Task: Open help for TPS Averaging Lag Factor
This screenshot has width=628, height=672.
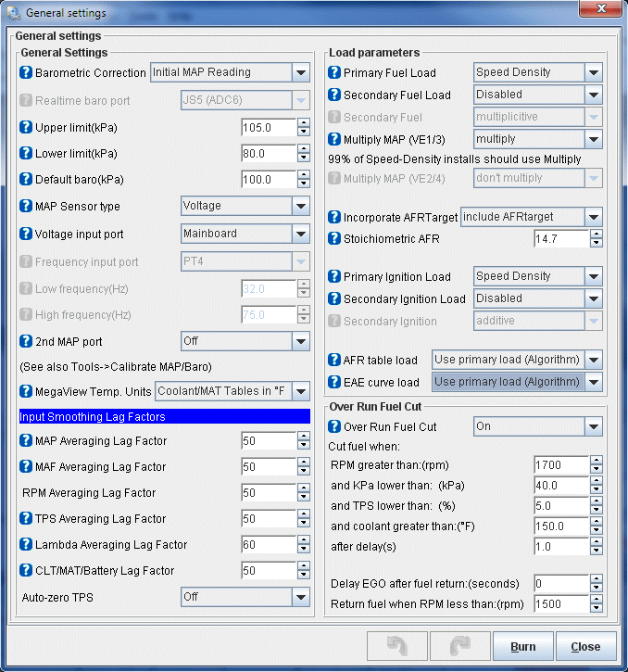Action: [26, 518]
